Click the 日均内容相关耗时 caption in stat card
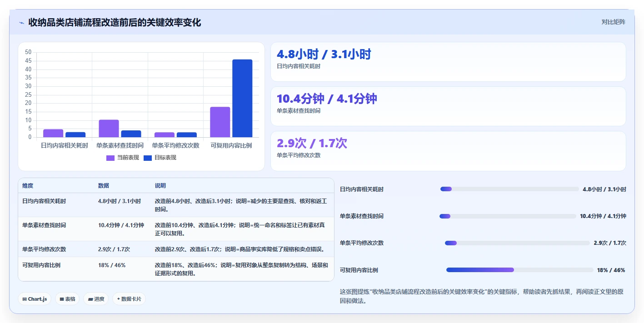The height and width of the screenshot is (323, 644). 299,66
